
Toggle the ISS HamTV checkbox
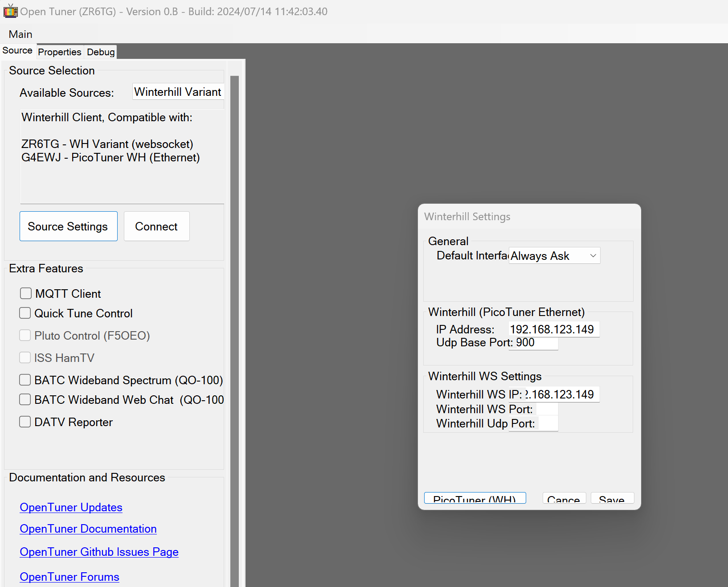[25, 357]
